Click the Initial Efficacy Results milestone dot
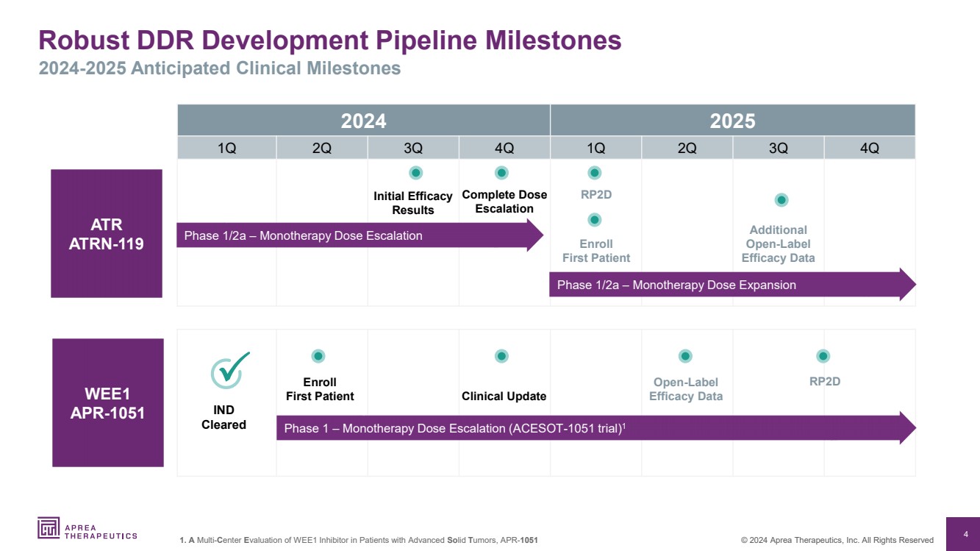This screenshot has width=980, height=551. pyautogui.click(x=415, y=173)
